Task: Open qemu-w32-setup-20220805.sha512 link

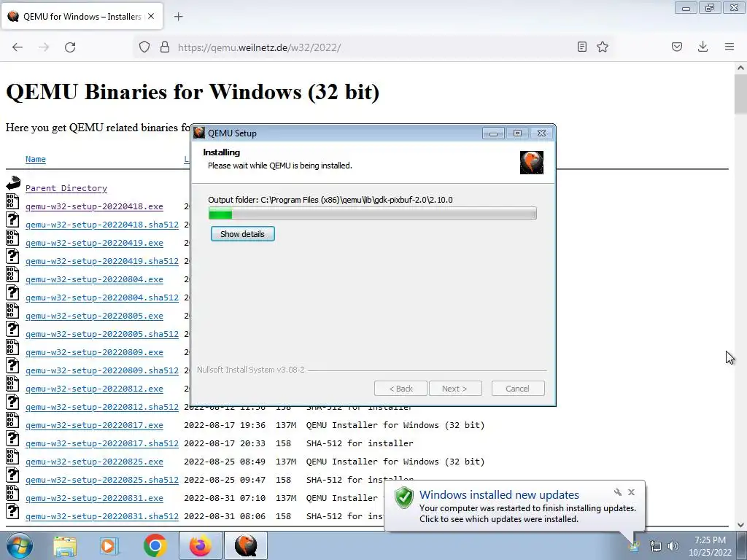Action: [x=102, y=334]
